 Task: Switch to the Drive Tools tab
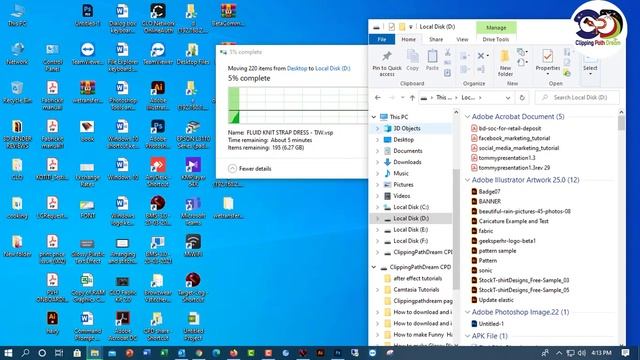point(496,39)
